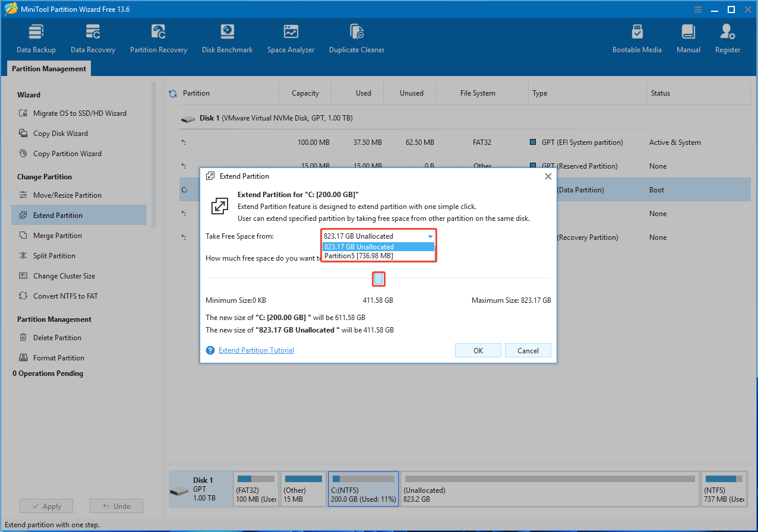This screenshot has width=758, height=532.
Task: Open the Manual
Action: point(688,37)
